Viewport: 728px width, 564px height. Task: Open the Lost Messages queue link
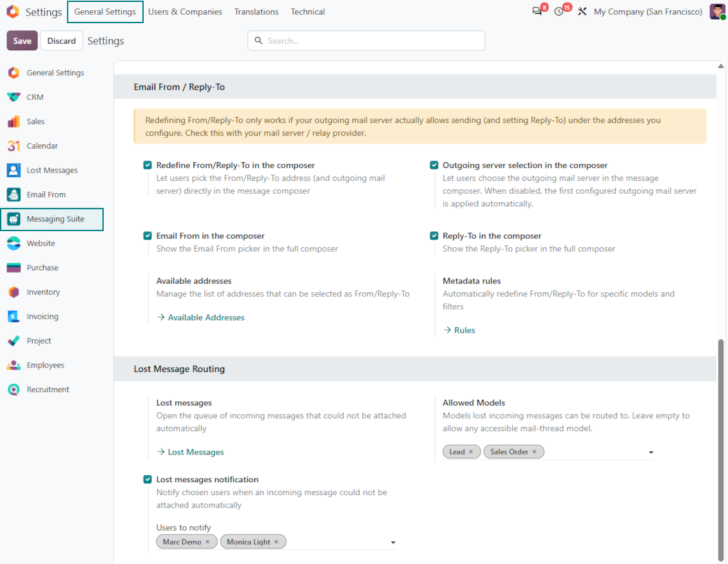(x=190, y=452)
